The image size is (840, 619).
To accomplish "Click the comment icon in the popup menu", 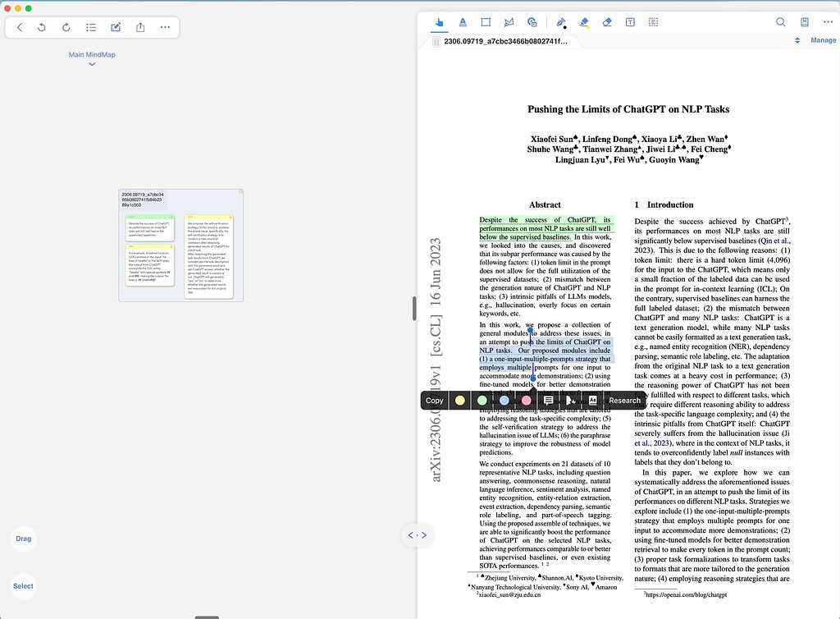I will pos(548,400).
